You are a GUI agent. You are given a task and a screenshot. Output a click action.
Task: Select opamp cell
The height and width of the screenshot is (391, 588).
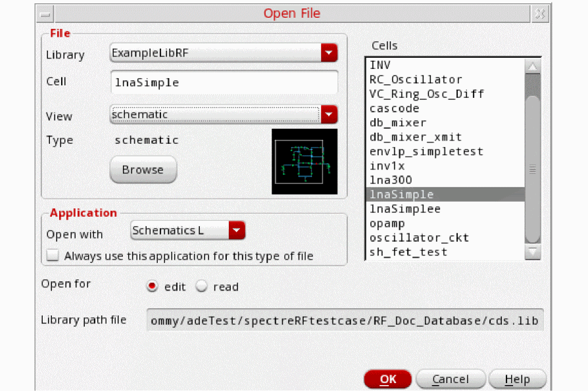(x=445, y=223)
